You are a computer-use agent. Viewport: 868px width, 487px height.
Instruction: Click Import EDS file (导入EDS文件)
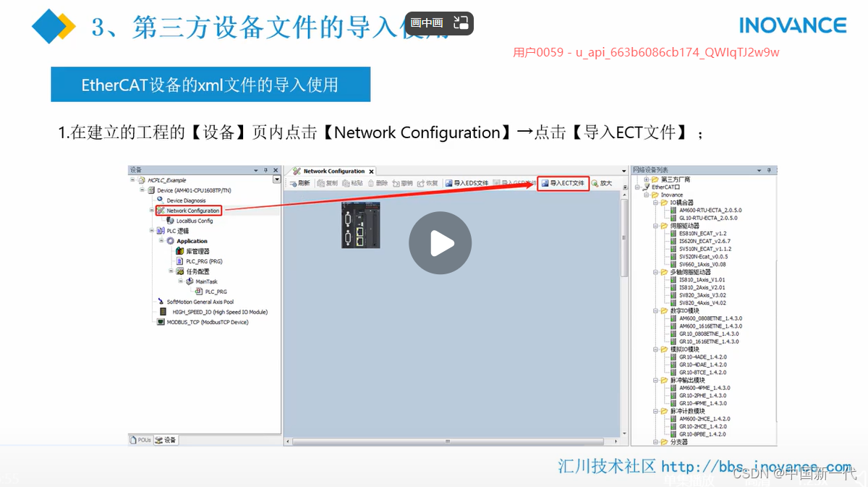(467, 183)
